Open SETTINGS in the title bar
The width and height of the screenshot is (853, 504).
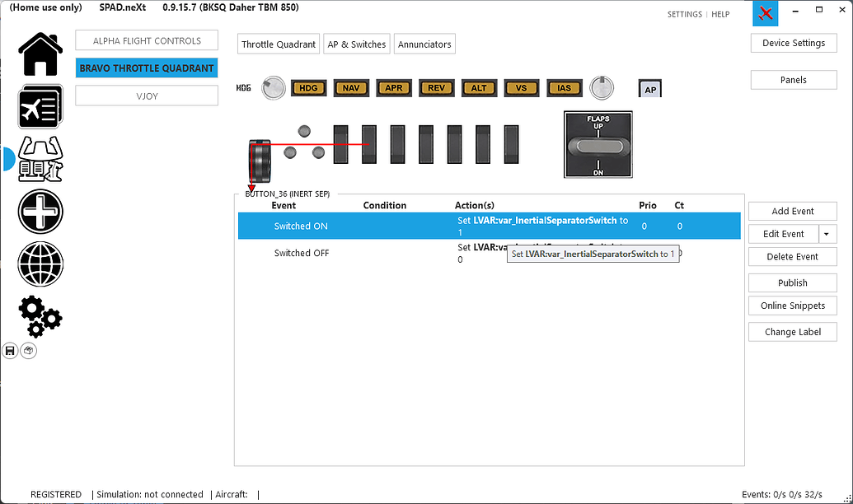tap(684, 15)
